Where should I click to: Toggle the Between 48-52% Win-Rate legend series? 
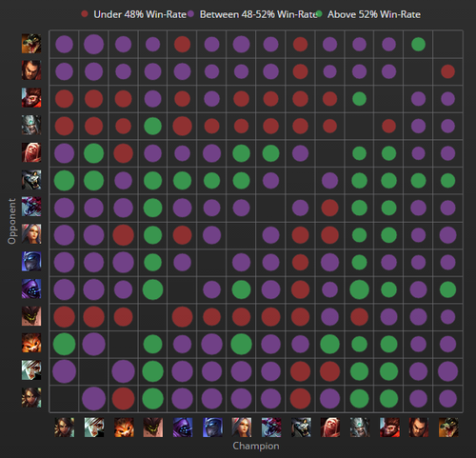coord(252,14)
